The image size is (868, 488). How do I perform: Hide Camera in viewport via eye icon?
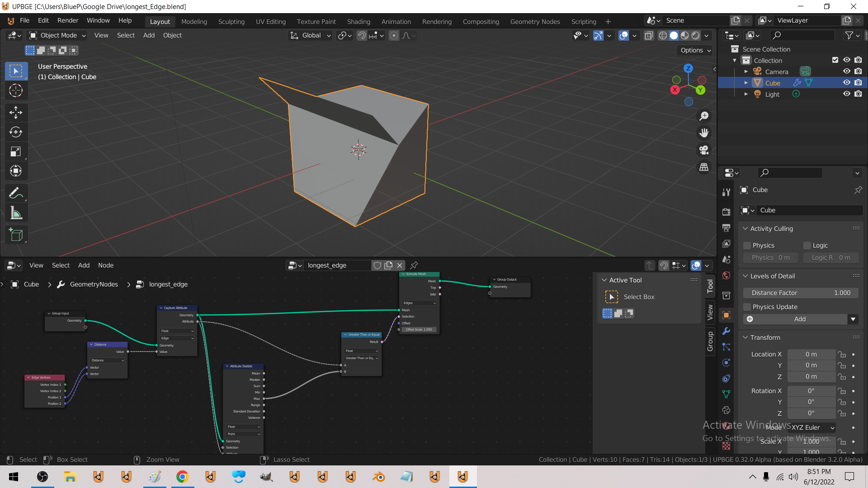click(846, 71)
